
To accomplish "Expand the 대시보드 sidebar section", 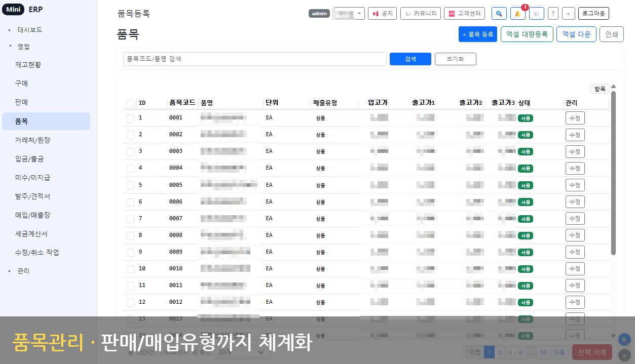I will [x=29, y=30].
